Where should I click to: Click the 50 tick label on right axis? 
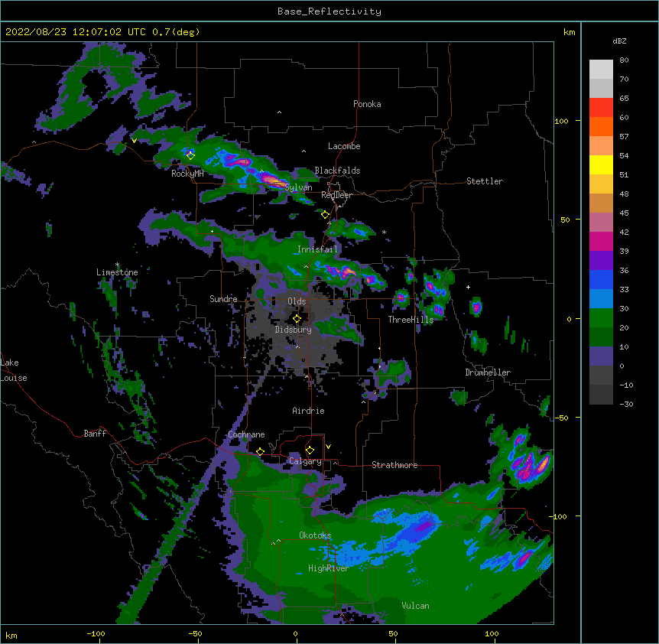pos(565,220)
